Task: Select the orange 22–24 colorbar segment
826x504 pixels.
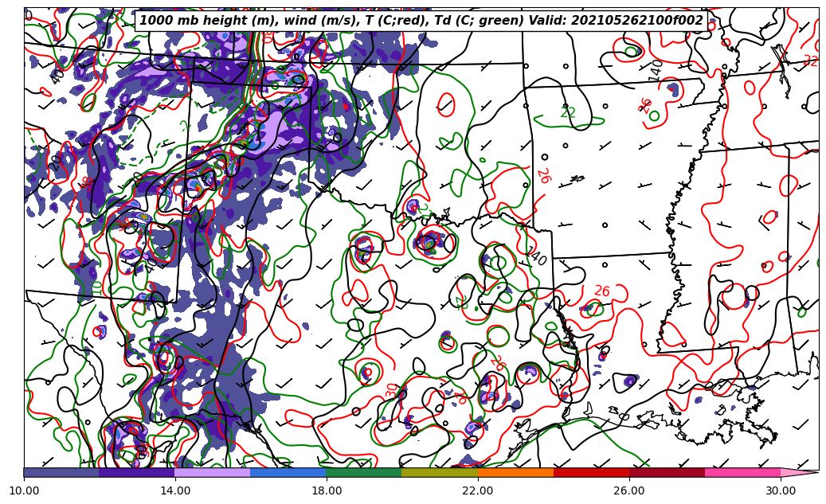Action: coord(515,472)
